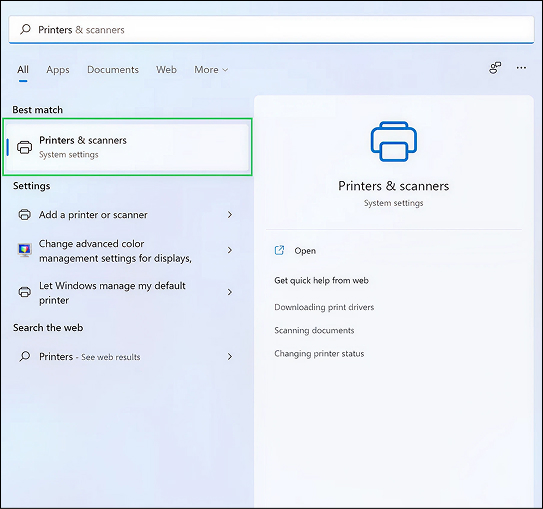The height and width of the screenshot is (509, 543).
Task: Open the More dropdown filter
Action: pos(211,70)
